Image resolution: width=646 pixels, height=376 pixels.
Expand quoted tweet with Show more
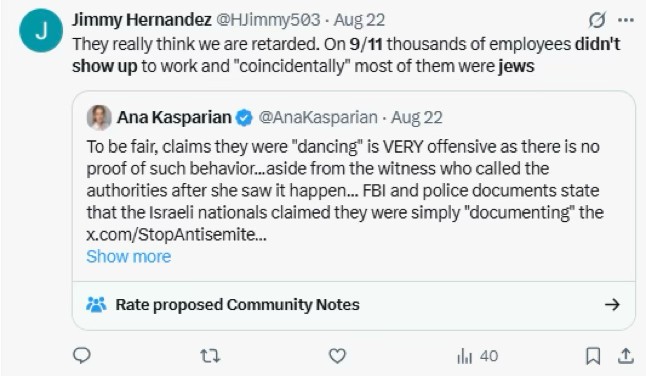coord(129,257)
